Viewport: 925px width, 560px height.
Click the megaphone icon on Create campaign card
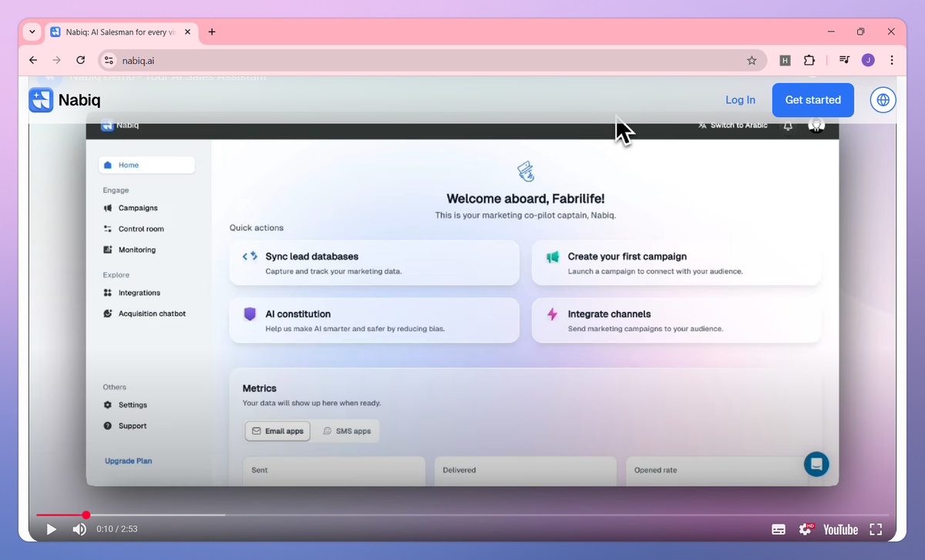point(552,257)
